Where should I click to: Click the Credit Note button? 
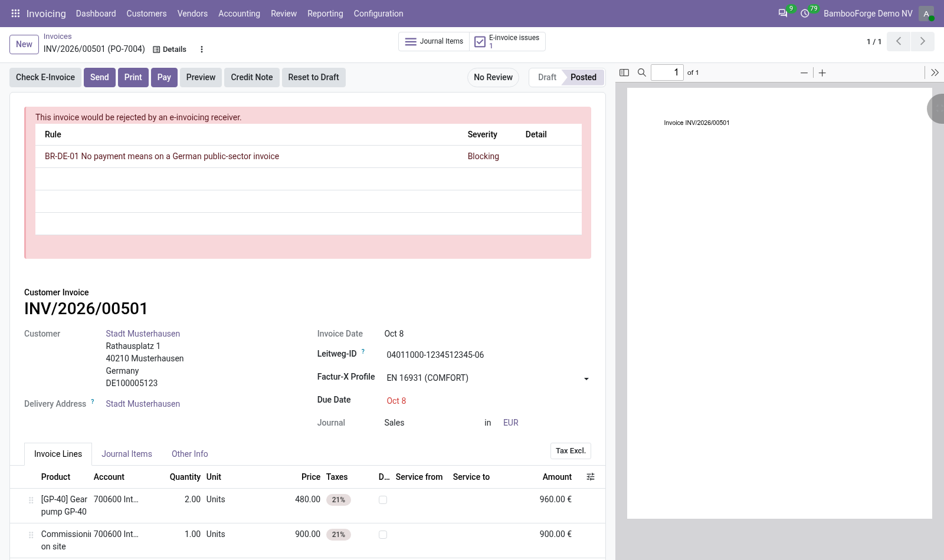point(252,77)
